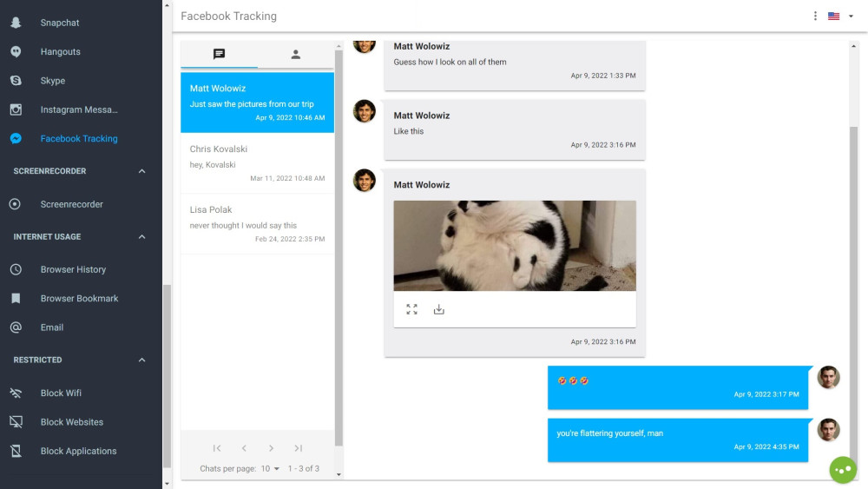Image resolution: width=868 pixels, height=489 pixels.
Task: Open Snapchat tracking in sidebar
Action: tap(59, 23)
